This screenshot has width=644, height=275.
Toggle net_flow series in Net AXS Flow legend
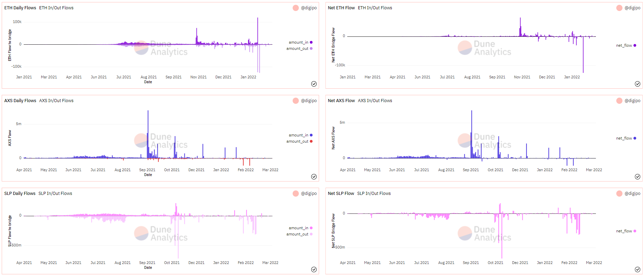pos(624,138)
